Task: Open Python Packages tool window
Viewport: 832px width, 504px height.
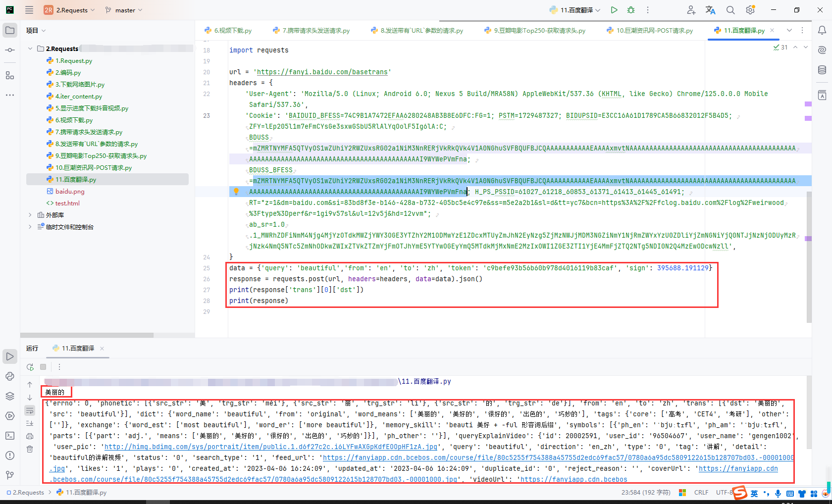Action: point(10,396)
